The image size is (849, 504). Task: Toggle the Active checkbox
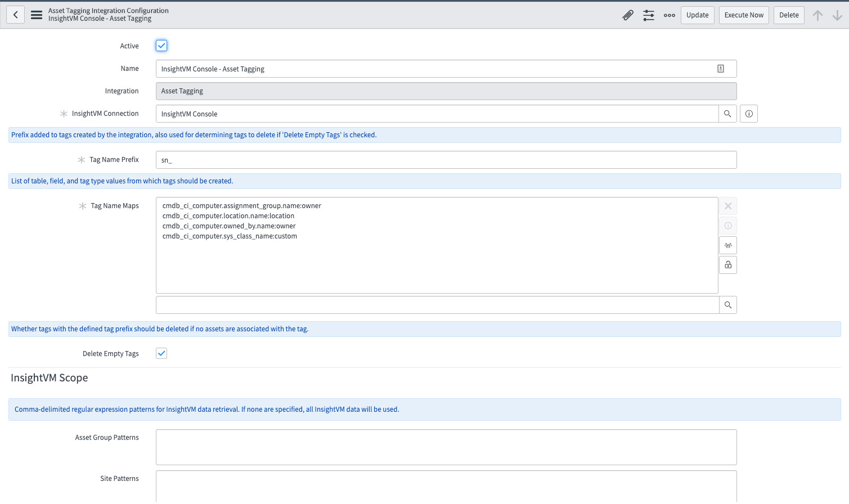tap(161, 46)
